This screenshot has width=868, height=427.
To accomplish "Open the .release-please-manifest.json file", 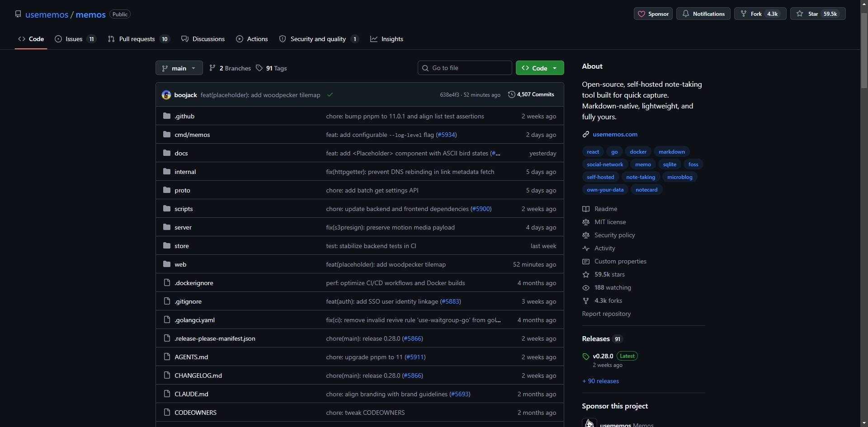I will 215,338.
